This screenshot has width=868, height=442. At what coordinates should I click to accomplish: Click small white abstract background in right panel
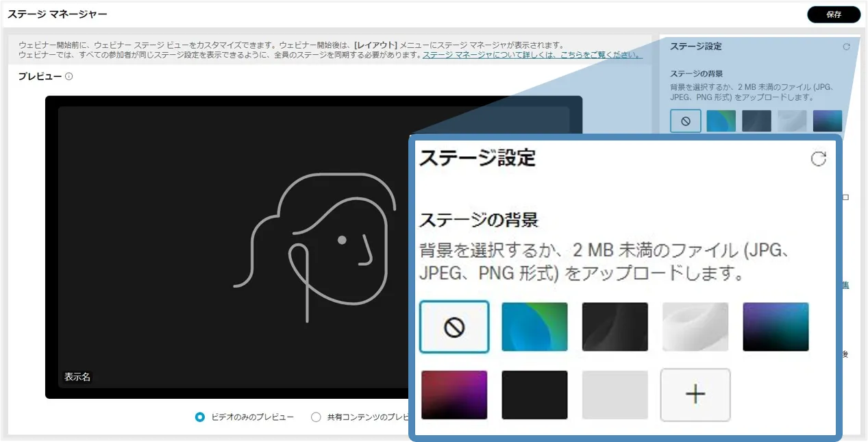pos(792,121)
